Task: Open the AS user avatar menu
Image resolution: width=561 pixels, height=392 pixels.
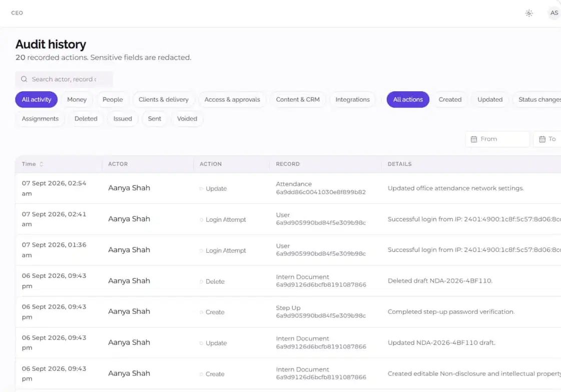Action: [554, 13]
